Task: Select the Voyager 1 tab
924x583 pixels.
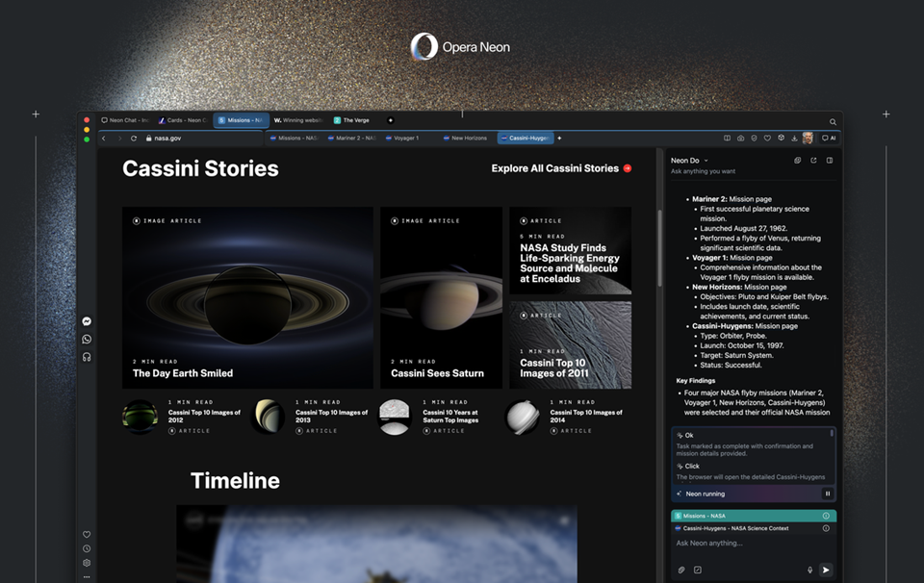Action: (406, 138)
